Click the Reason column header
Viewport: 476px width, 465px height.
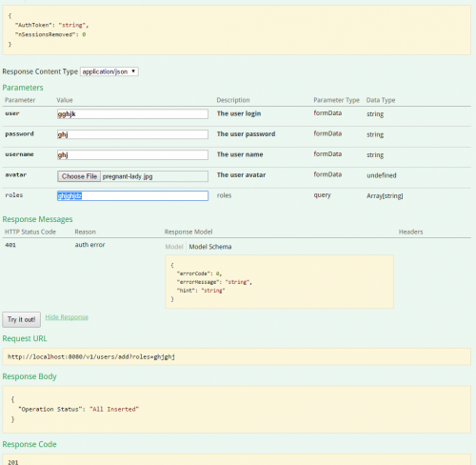tap(86, 232)
